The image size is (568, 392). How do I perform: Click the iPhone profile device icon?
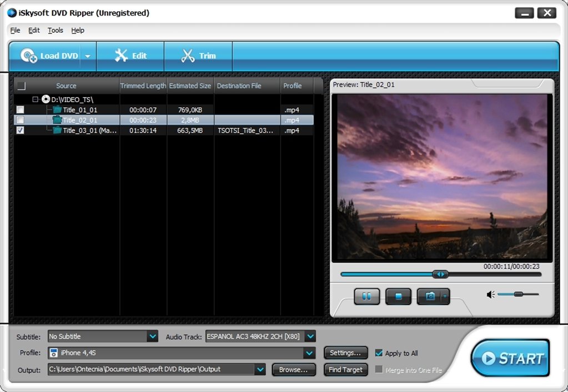(54, 353)
